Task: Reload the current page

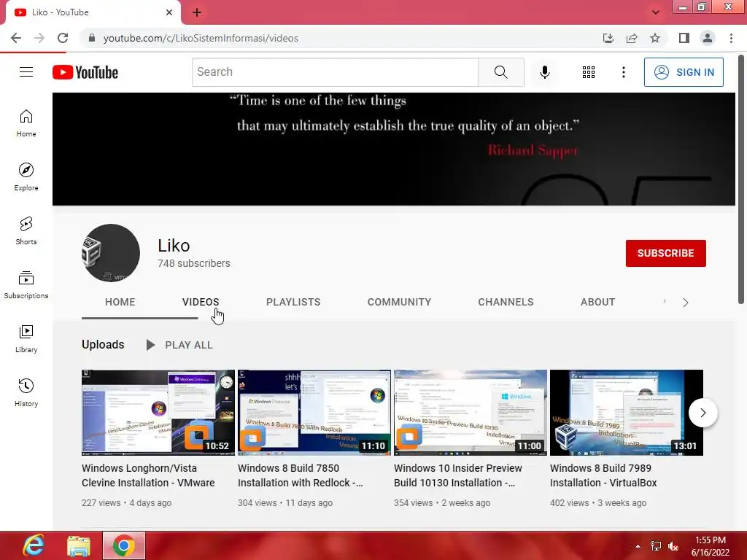Action: 63,38
